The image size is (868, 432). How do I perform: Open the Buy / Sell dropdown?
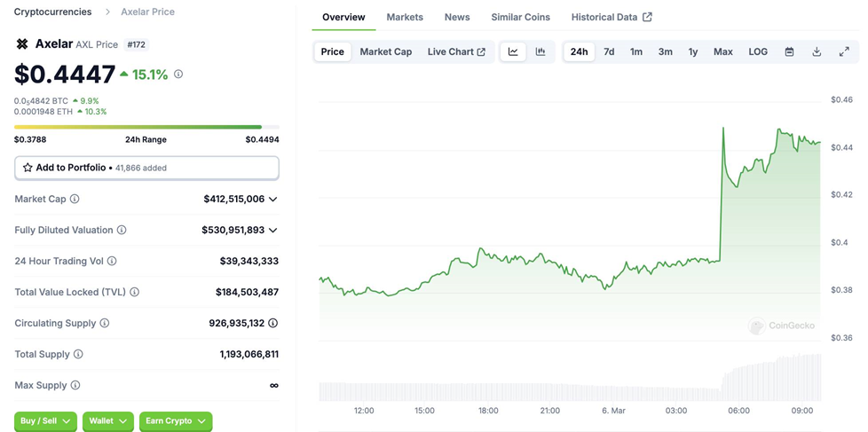click(x=46, y=421)
